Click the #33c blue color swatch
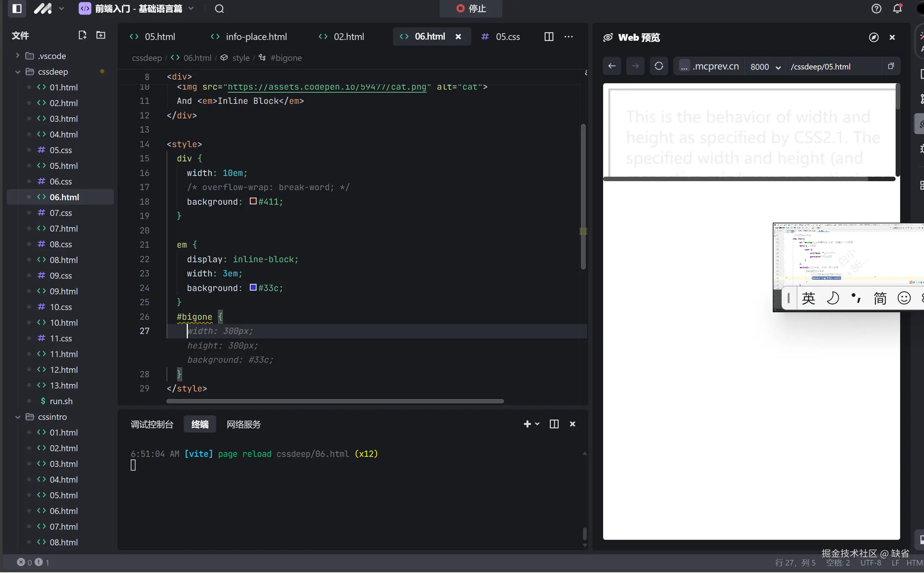This screenshot has height=573, width=924. 253,288
